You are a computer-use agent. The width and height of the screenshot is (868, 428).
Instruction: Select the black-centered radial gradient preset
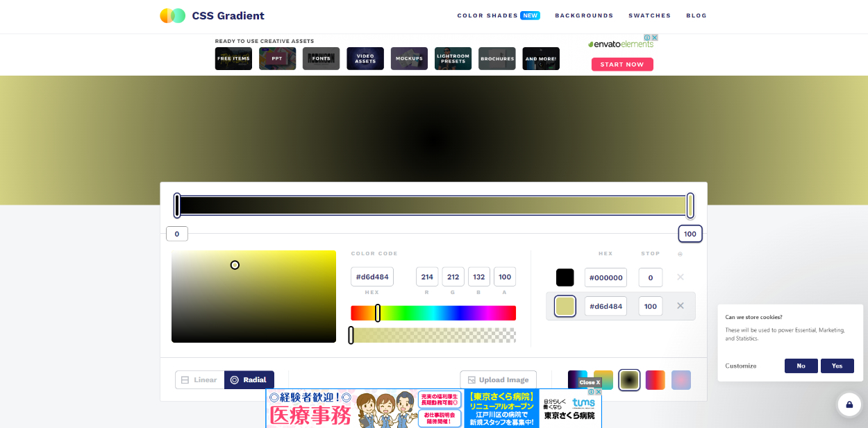pos(629,380)
